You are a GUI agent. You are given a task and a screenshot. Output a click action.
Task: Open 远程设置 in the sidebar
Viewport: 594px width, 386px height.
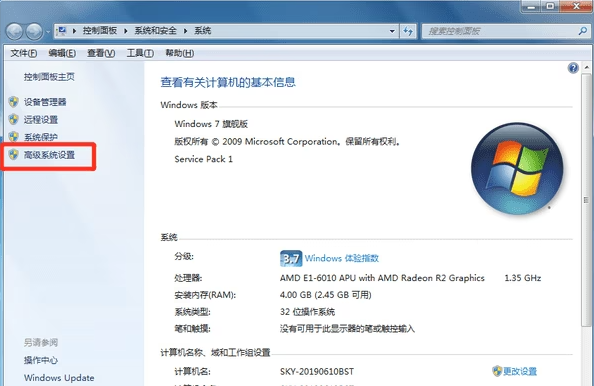coord(41,120)
